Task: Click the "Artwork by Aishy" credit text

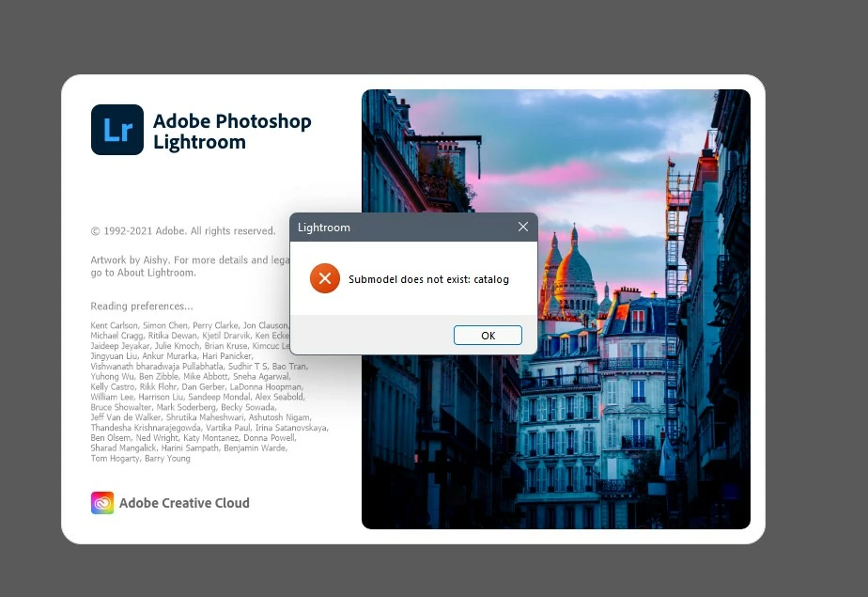Action: point(129,259)
